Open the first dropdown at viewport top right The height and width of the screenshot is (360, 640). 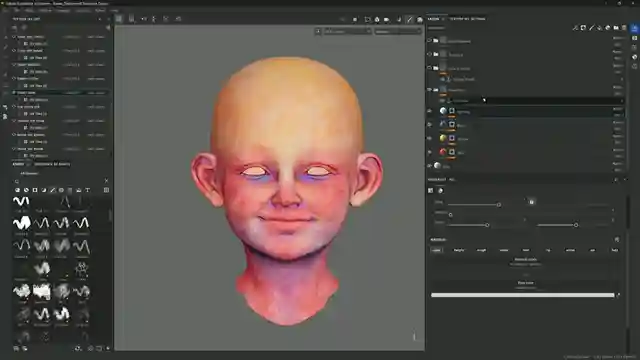coord(348,31)
